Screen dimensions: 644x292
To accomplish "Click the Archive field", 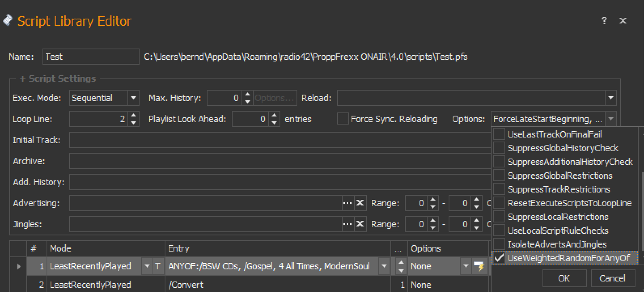I will click(x=280, y=161).
